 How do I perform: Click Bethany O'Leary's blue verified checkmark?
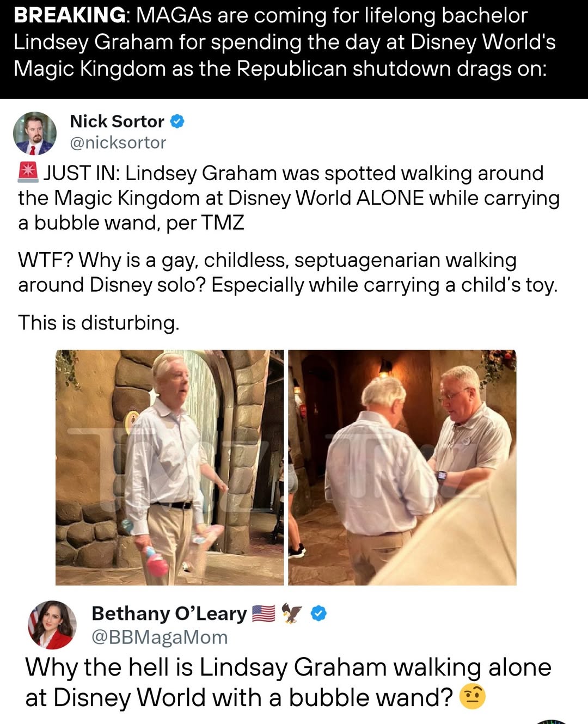(318, 613)
